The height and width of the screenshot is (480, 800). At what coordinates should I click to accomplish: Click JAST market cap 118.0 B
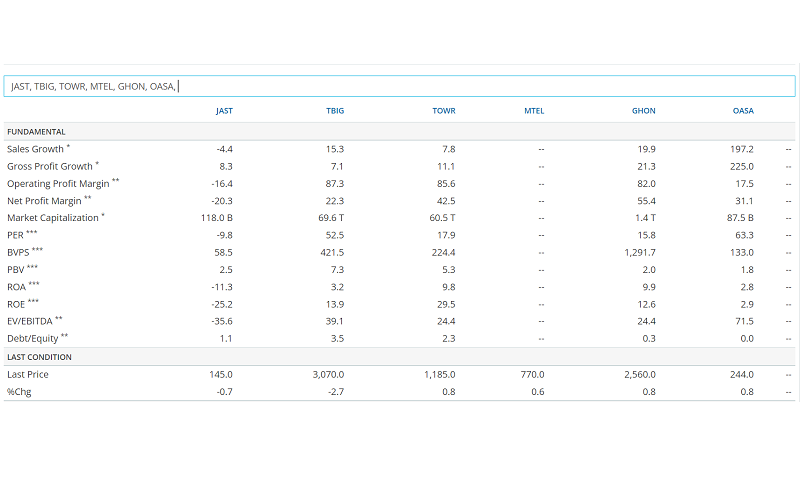[217, 218]
